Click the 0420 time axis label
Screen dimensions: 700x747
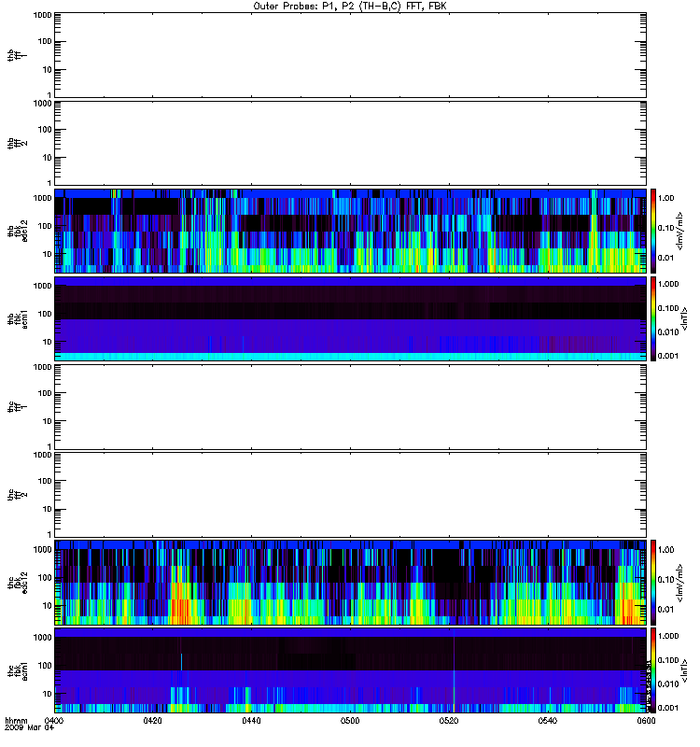(152, 721)
